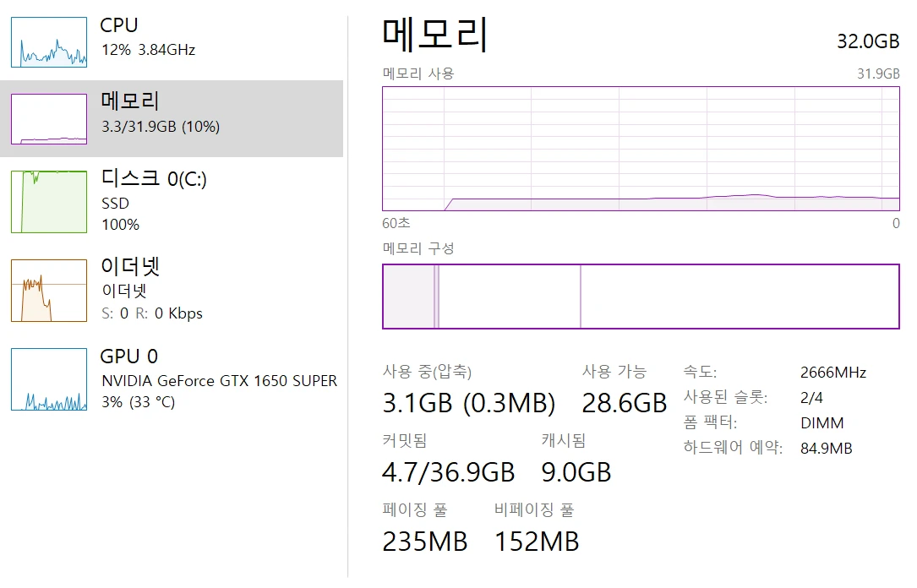
Task: Select the 이더넷 orange graph thumbnail
Action: (49, 291)
